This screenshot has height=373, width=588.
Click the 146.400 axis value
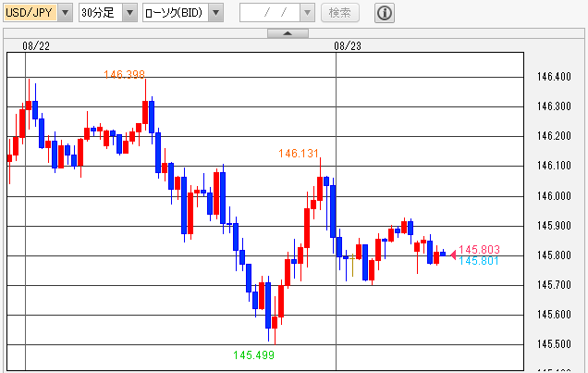[554, 77]
